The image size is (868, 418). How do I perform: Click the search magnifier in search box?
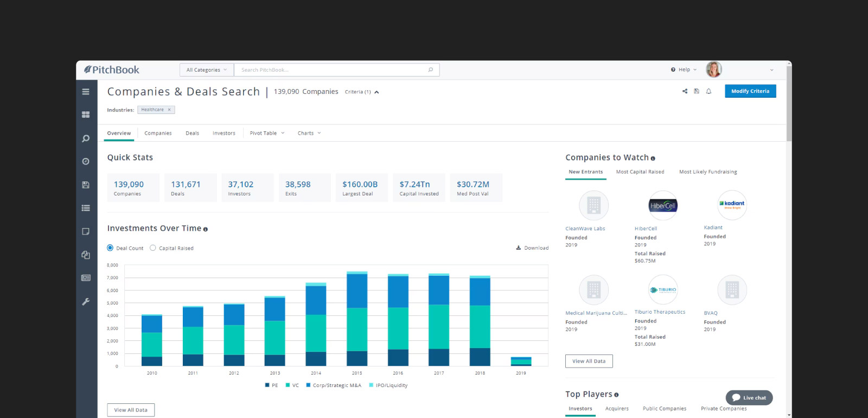coord(431,70)
